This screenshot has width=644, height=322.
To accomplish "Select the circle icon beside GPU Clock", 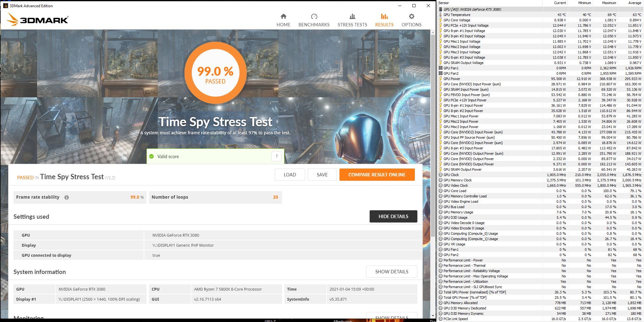I will tap(441, 175).
